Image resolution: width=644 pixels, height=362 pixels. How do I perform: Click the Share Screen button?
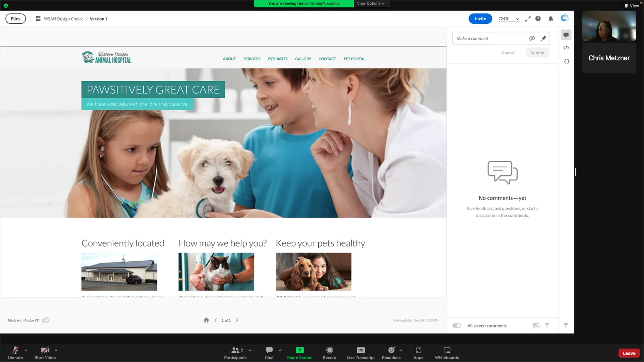coord(299,353)
